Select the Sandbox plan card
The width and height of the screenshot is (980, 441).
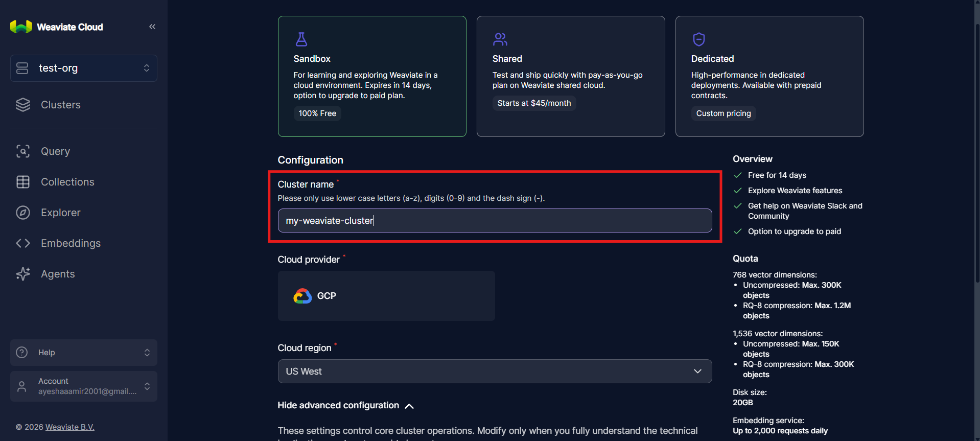tap(371, 76)
